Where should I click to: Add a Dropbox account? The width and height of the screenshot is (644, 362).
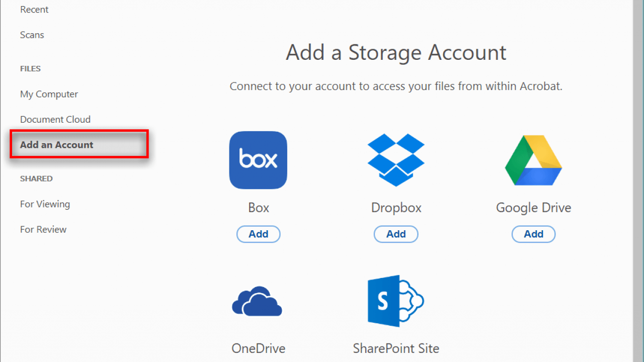tap(396, 234)
